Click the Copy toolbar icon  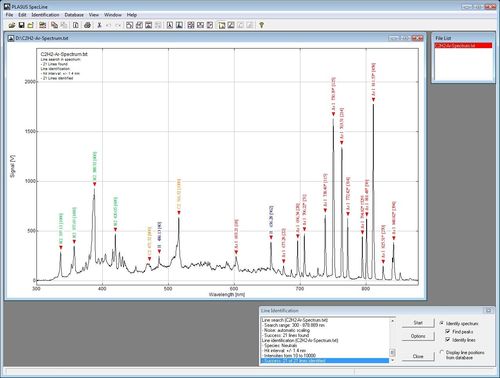tap(54, 25)
